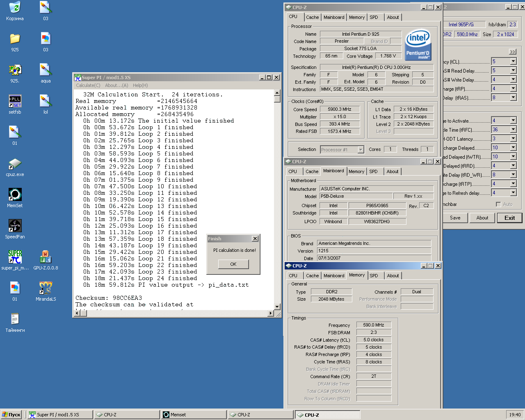Open the About...(A) menu in Super PI
525x420 pixels.
coord(116,85)
